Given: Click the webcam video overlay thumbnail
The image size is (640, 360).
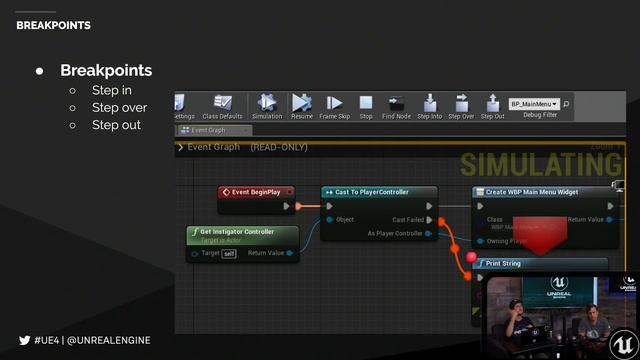Looking at the screenshot, I should click(561, 316).
